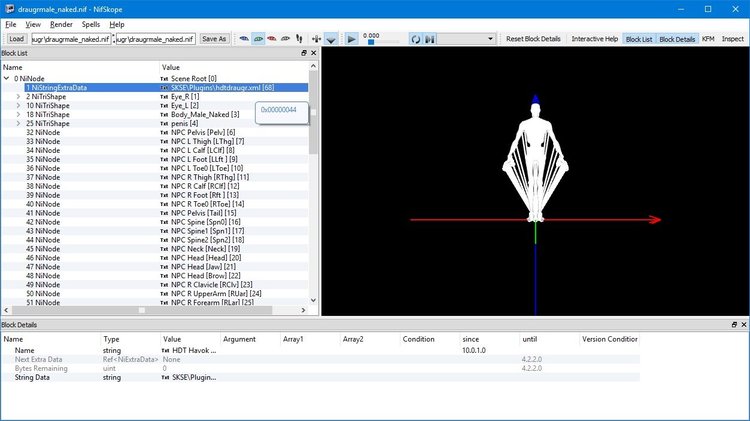This screenshot has width=750, height=421.
Task: Select 1 NiStringExtraData row
Action: pyautogui.click(x=166, y=88)
